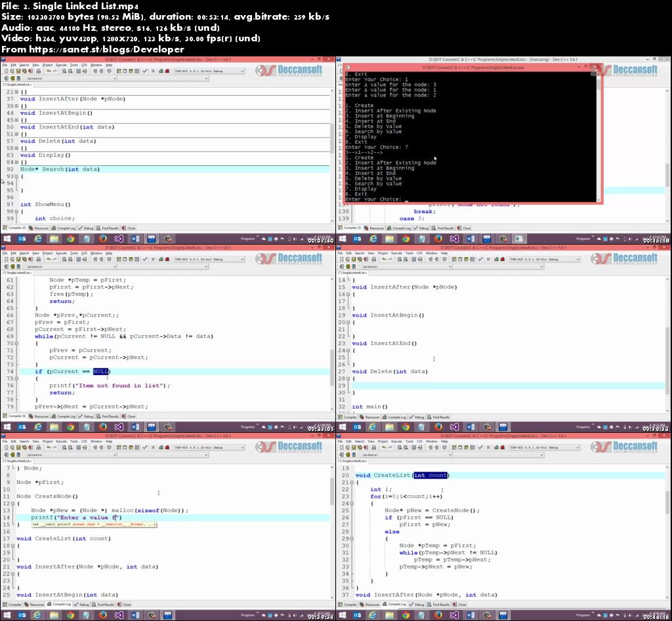This screenshot has height=621, width=672.
Task: Click Visual Studio taskbar icon in CreateNode printf frame
Action: tap(119, 615)
